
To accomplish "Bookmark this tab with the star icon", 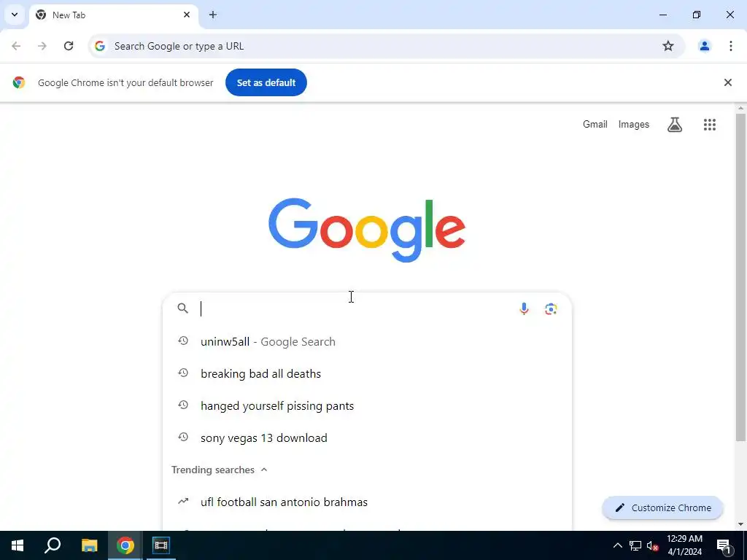I will tap(668, 46).
